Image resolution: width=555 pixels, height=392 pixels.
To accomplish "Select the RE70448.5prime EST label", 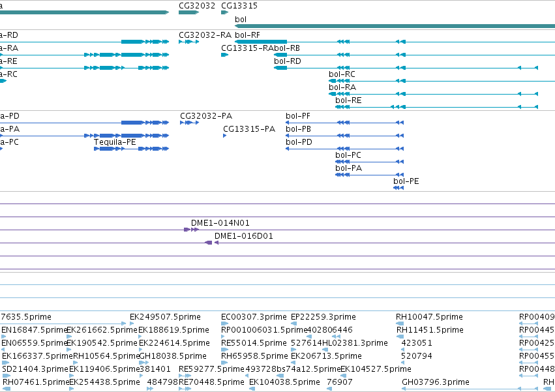I will (212, 382).
